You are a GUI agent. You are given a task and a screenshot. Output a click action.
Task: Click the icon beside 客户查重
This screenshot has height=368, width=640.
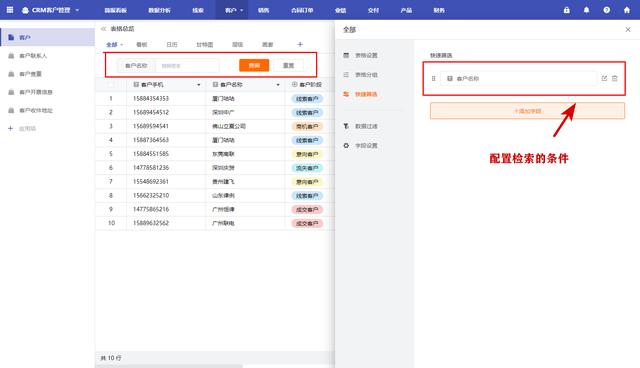11,74
